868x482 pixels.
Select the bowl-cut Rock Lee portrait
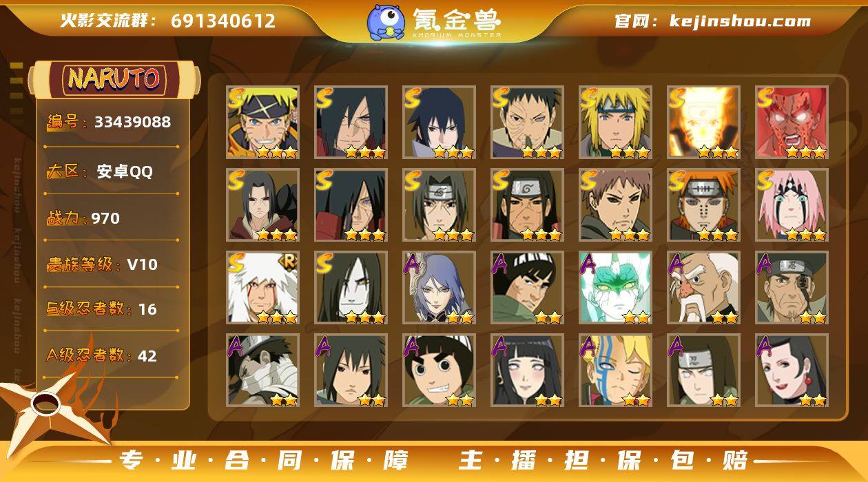tap(439, 370)
